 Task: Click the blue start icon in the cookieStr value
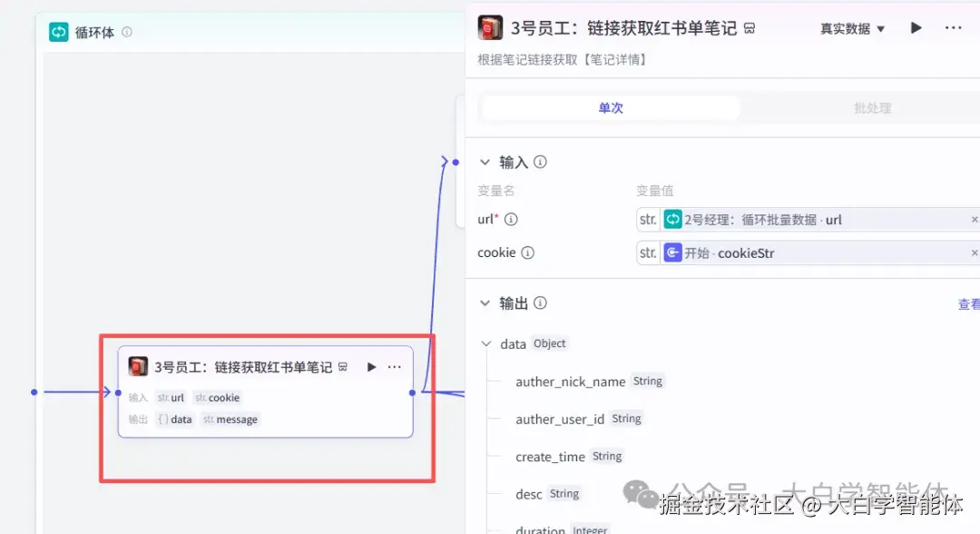click(671, 252)
